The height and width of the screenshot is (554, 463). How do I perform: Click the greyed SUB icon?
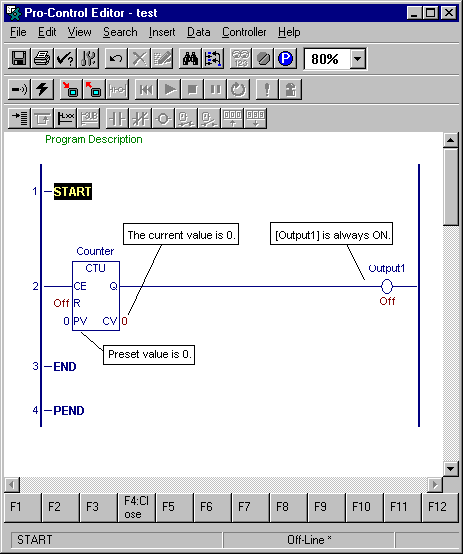[x=88, y=118]
